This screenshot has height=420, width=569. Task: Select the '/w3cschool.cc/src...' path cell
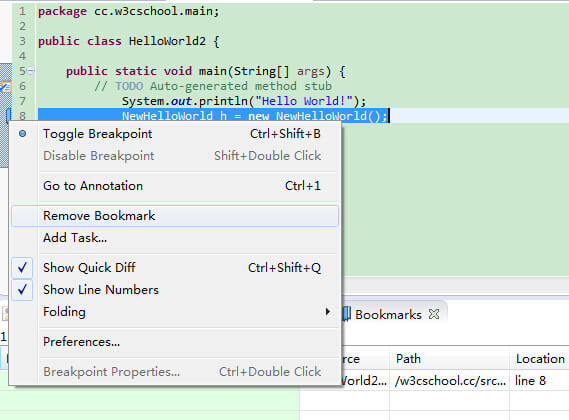[x=450, y=380]
